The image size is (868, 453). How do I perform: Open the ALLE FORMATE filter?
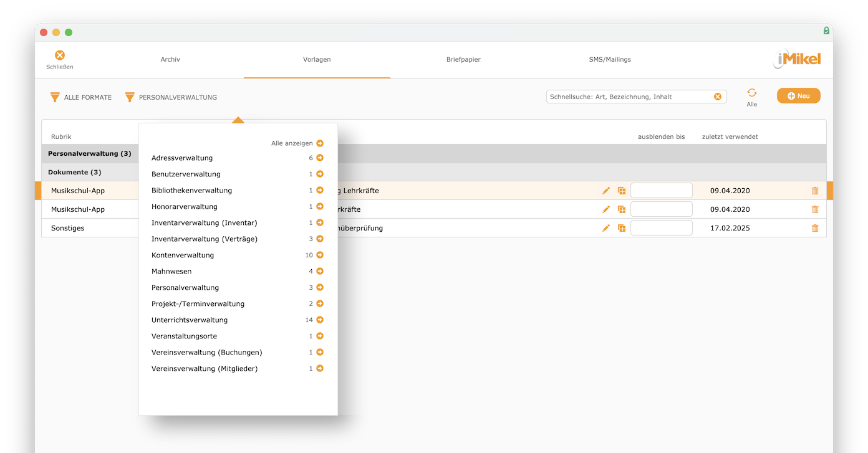[81, 97]
